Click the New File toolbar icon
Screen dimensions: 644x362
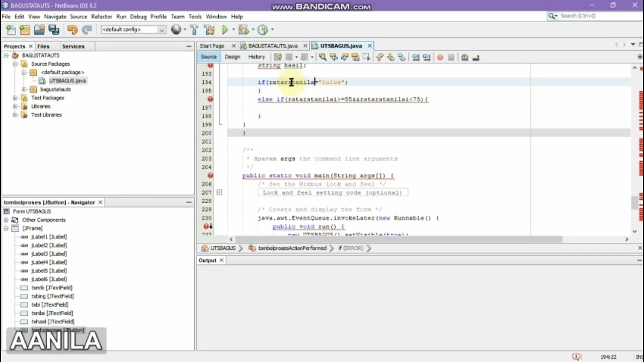tap(11, 30)
